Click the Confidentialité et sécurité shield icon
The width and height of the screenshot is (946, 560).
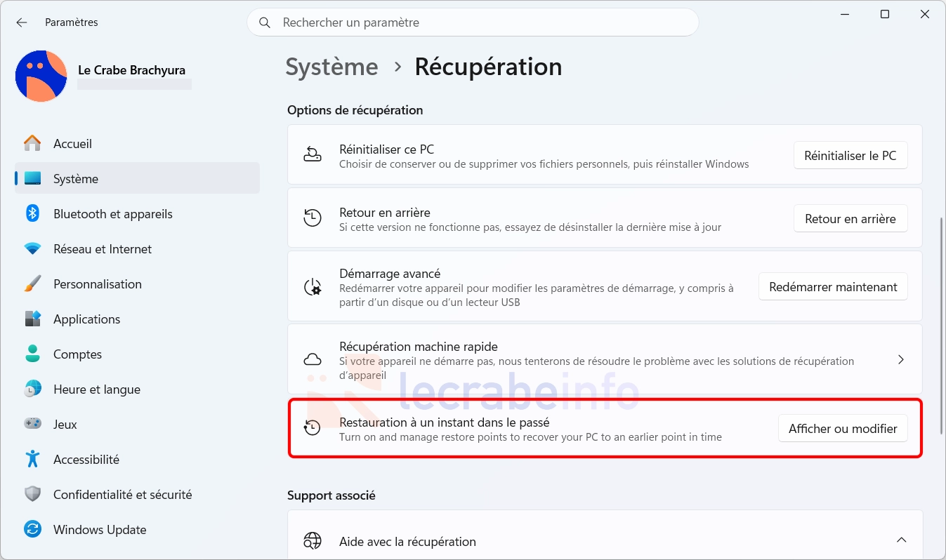(32, 494)
